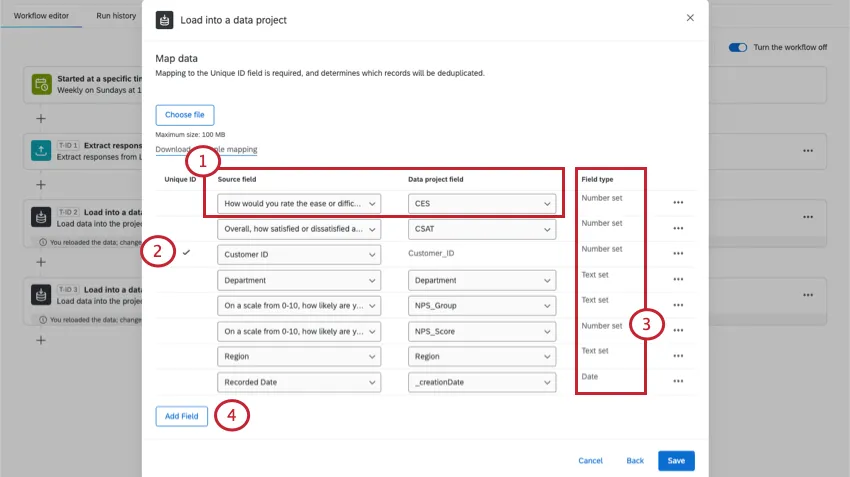
Task: Open the _creationDate data project field dropdown
Action: click(x=481, y=382)
